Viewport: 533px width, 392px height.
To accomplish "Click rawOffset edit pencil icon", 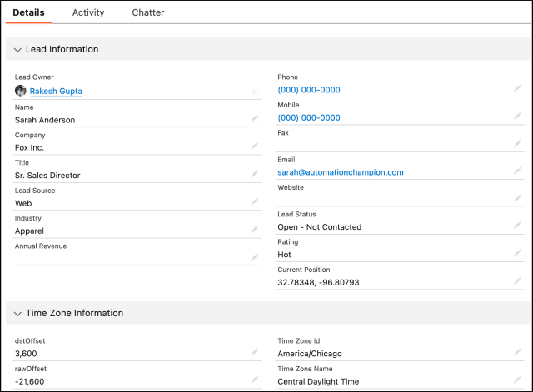I will [x=255, y=380].
